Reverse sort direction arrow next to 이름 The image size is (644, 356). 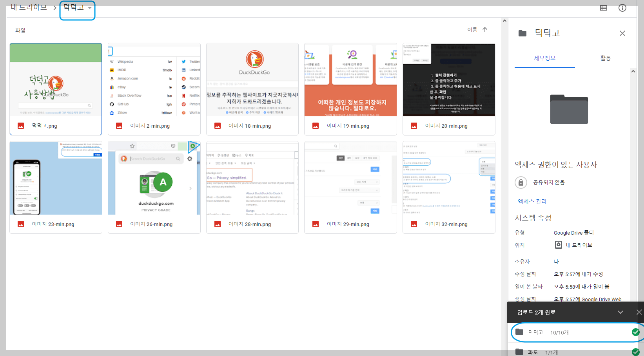point(485,29)
